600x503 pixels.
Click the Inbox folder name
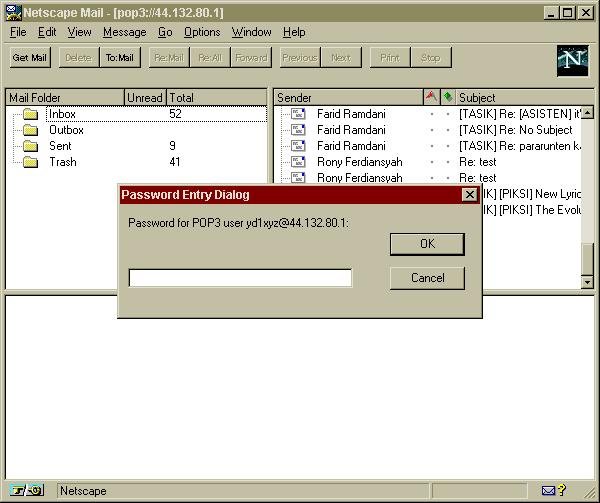[x=62, y=114]
